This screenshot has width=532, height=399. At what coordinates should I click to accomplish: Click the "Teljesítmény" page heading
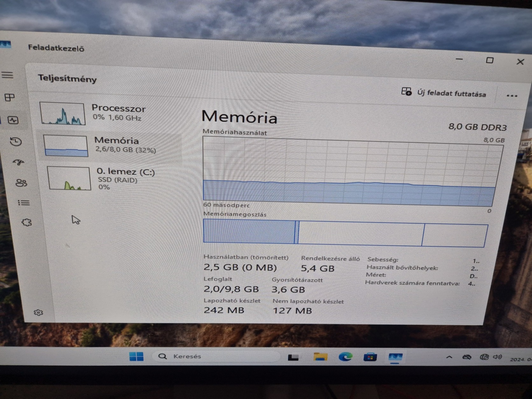[x=67, y=78]
